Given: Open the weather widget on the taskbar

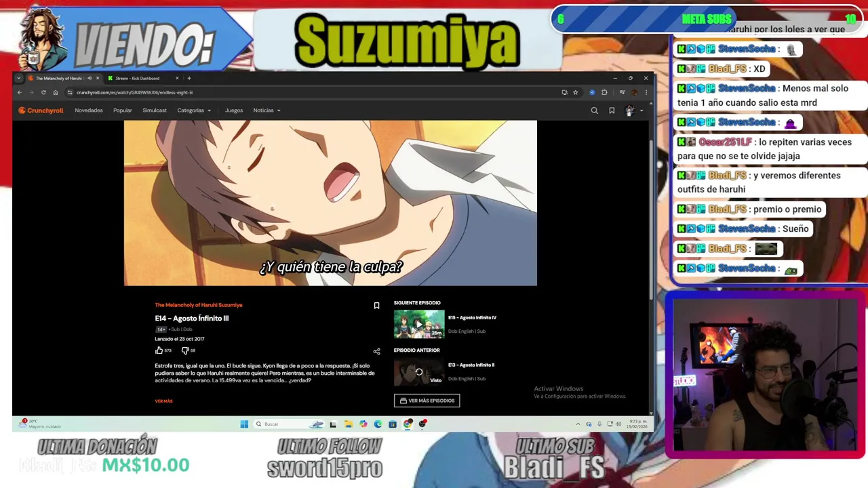Looking at the screenshot, I should [x=41, y=424].
